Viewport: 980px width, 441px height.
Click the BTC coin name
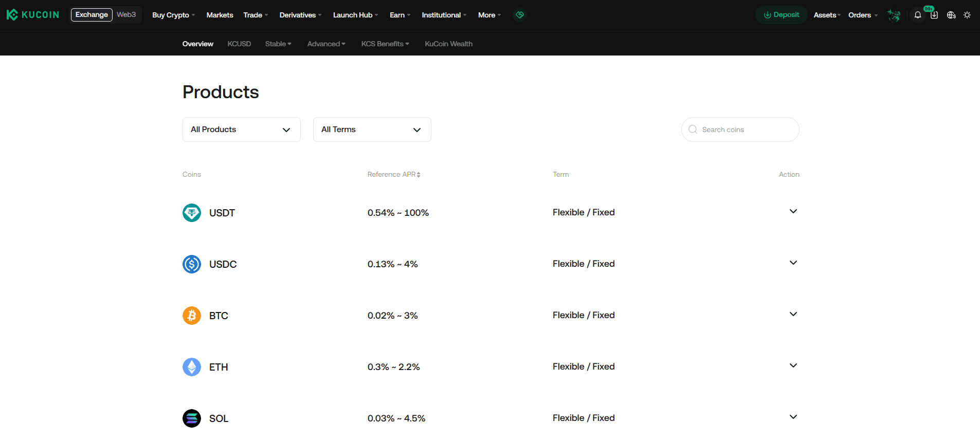219,316
